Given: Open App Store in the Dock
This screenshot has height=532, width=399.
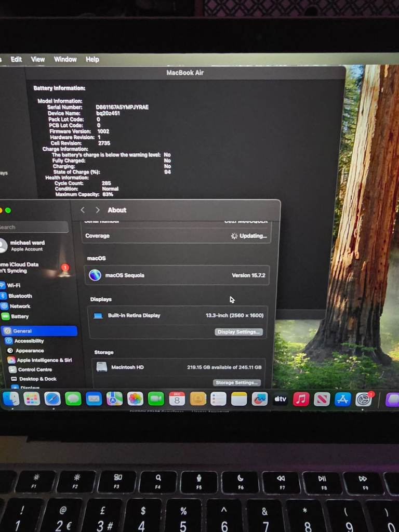Looking at the screenshot, I should [x=342, y=400].
